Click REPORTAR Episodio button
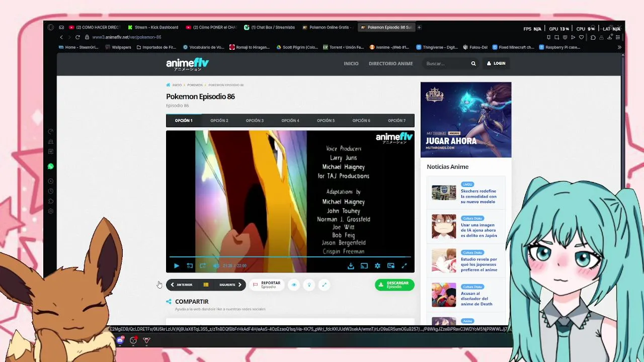This screenshot has width=644, height=362. pos(267,285)
